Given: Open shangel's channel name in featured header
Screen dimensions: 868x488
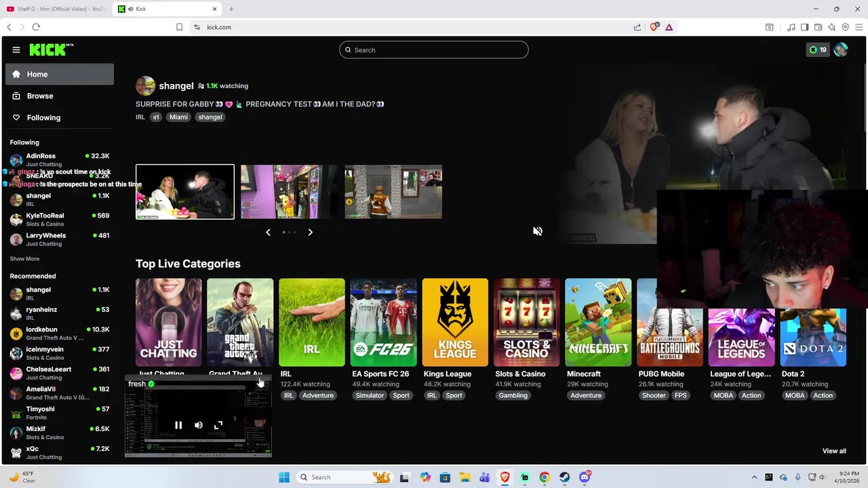Looking at the screenshot, I should 176,86.
